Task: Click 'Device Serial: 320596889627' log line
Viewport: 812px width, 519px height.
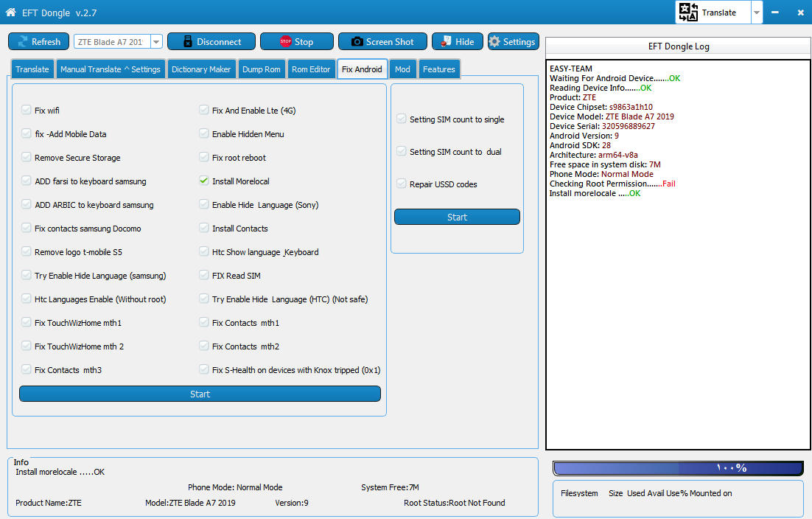Action: click(602, 126)
